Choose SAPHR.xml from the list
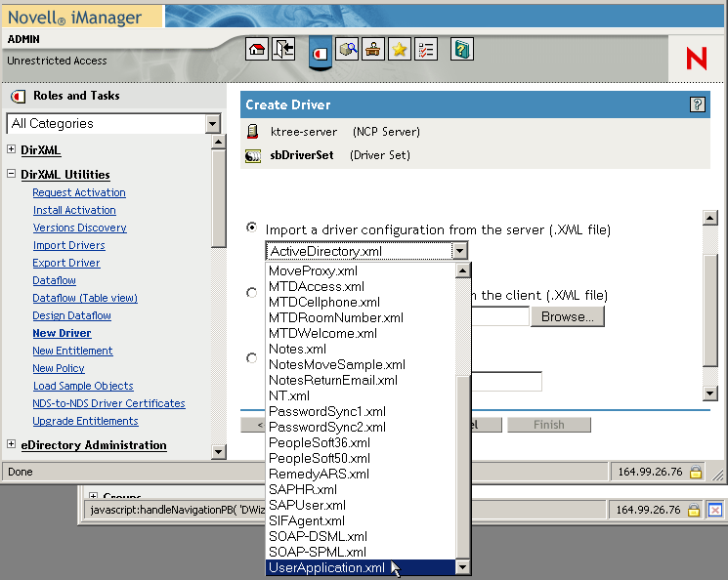Image resolution: width=728 pixels, height=580 pixels. coord(361,489)
